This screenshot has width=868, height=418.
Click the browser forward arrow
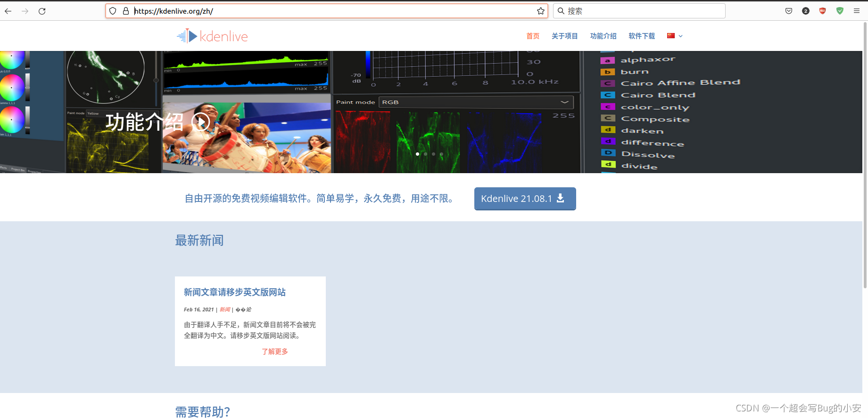click(x=25, y=11)
